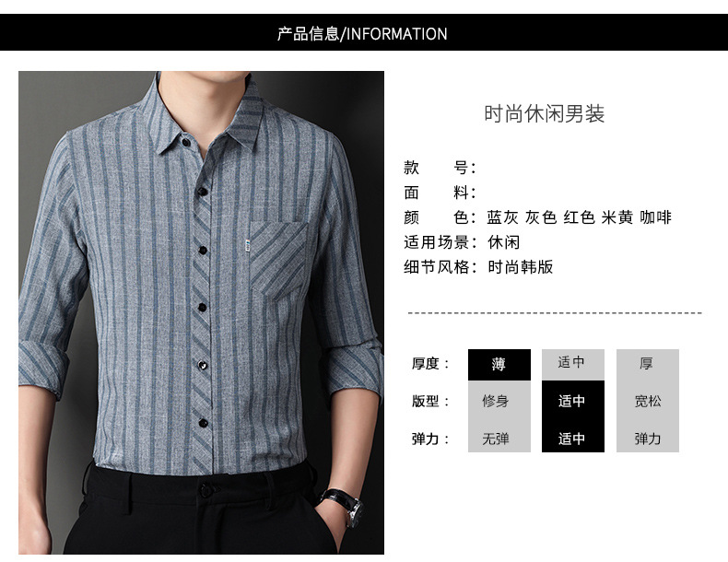Choose the 修身 fit option
The height and width of the screenshot is (562, 728).
(x=499, y=401)
